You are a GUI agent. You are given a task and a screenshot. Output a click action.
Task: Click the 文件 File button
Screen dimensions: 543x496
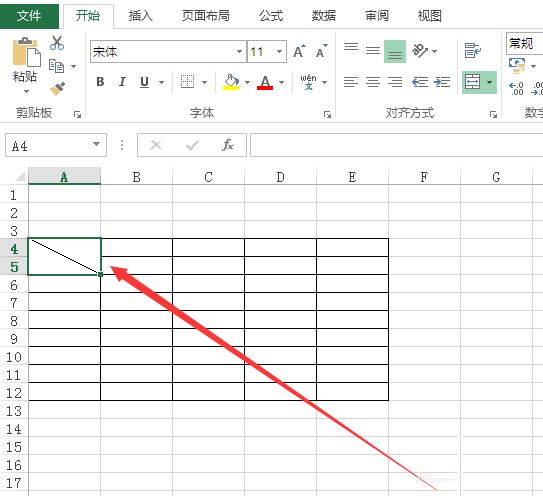point(29,16)
